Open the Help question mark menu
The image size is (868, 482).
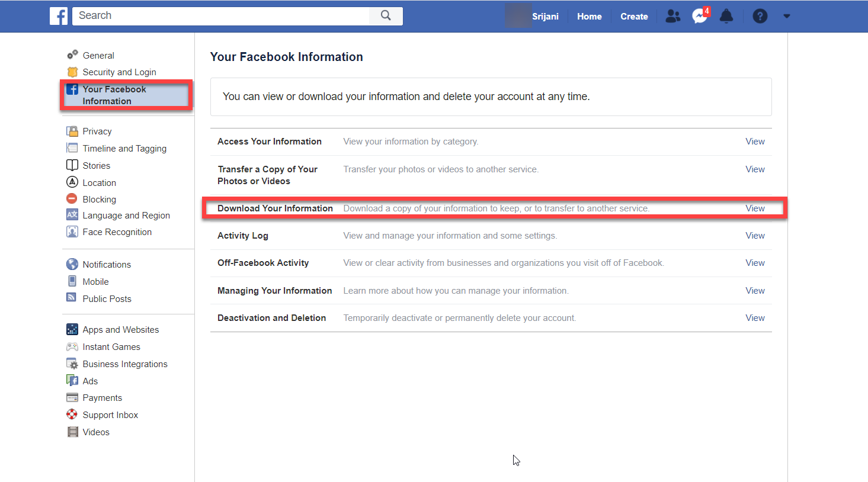click(760, 16)
